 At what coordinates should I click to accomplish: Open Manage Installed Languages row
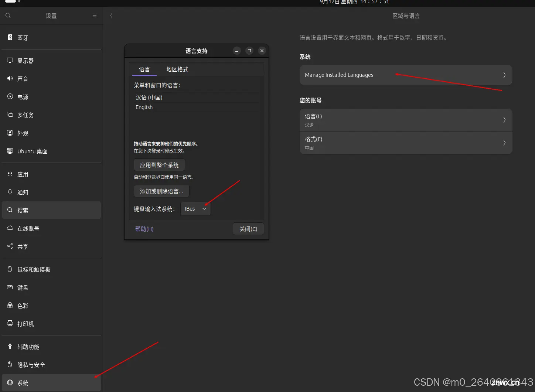406,75
